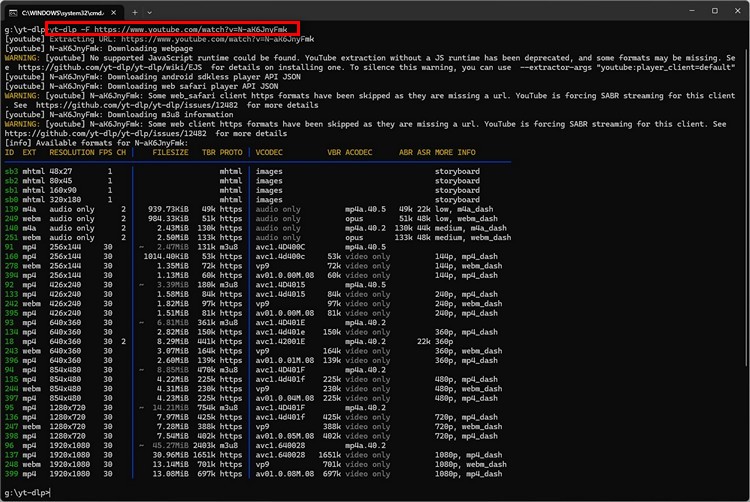Viewport: 750px width, 502px height.
Task: Click the ID column header
Action: click(x=10, y=152)
